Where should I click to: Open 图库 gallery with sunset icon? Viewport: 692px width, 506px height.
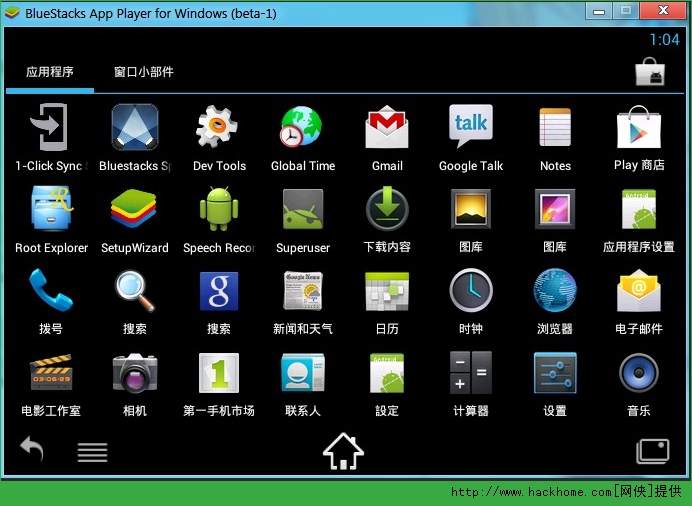pyautogui.click(x=471, y=209)
